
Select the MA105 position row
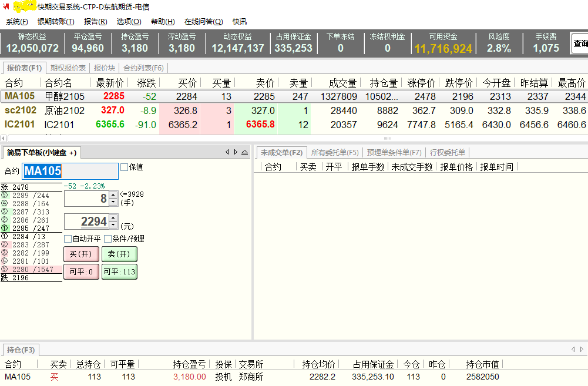pos(294,377)
